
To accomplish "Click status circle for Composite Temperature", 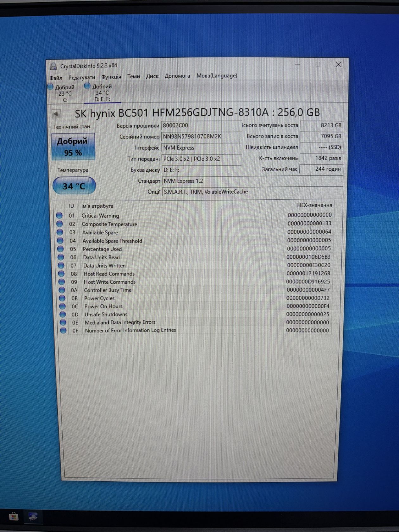I will 60,224.
